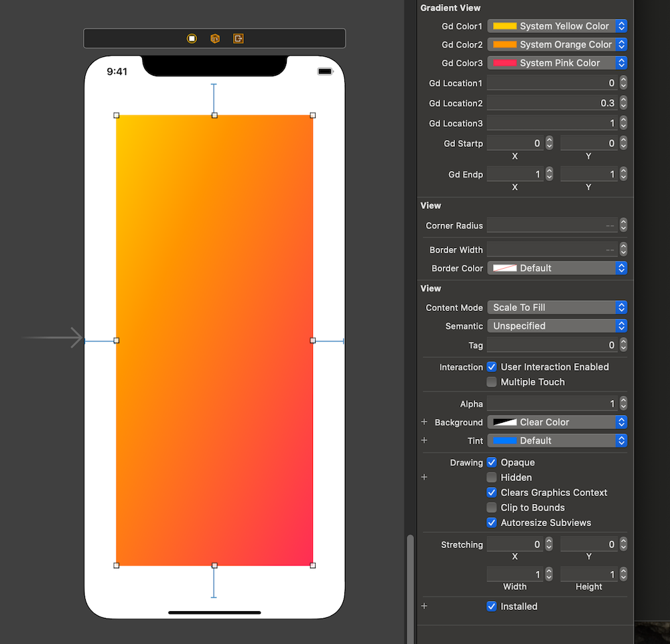Enable Multiple Touch interaction

click(492, 382)
